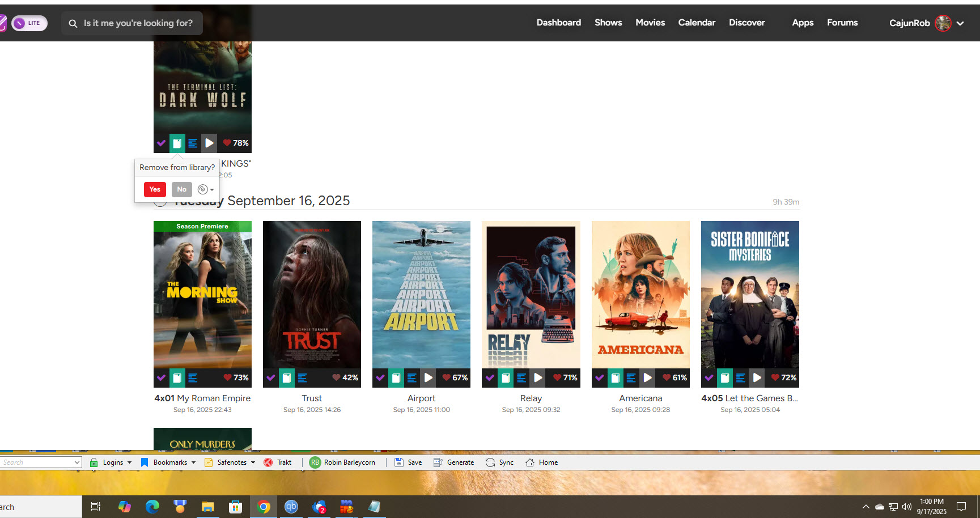The image size is (980, 518).
Task: Expand the Safenotes dropdown in password toolbar
Action: (x=253, y=462)
